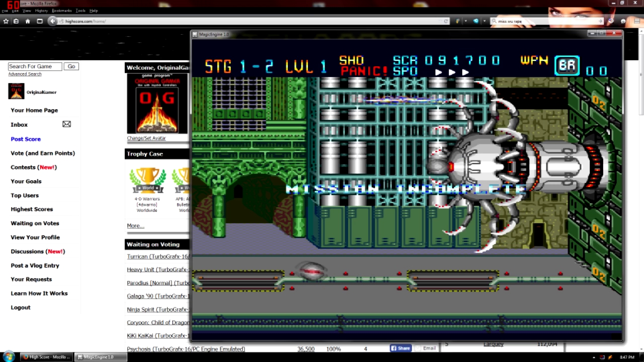
Task: Click the Advanced Search link
Action: [x=25, y=74]
